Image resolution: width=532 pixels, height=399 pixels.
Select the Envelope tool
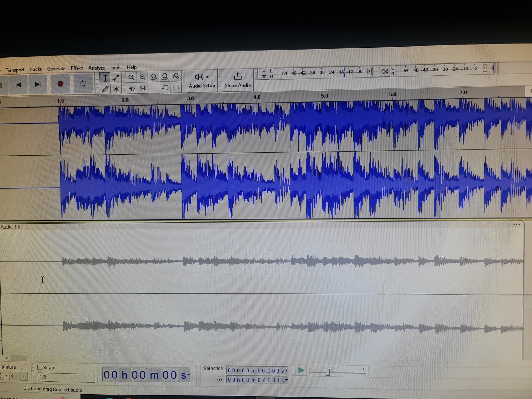tap(116, 77)
